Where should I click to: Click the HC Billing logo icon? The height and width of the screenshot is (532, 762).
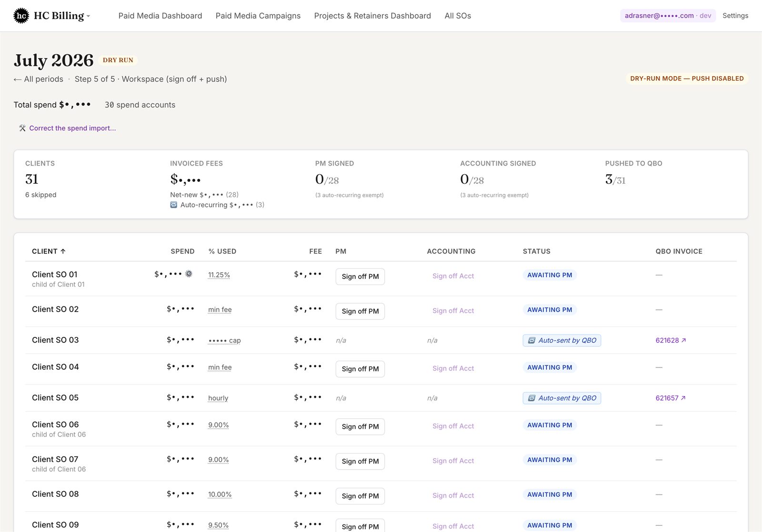coord(21,16)
